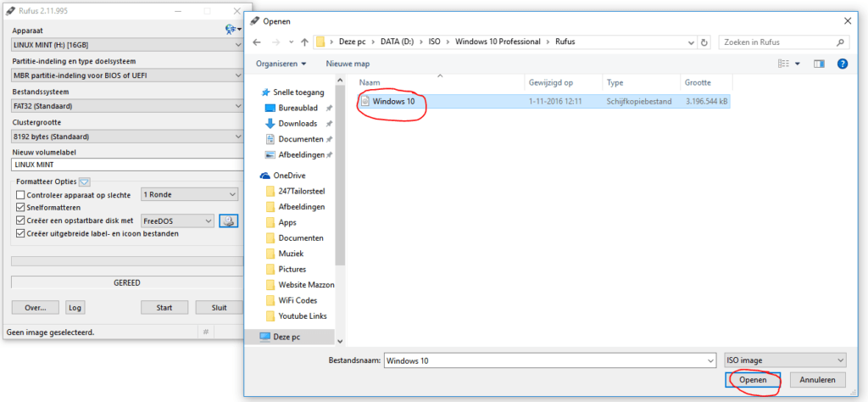
Task: Open the Bestandssysteem FAT32 dropdown
Action: click(127, 106)
